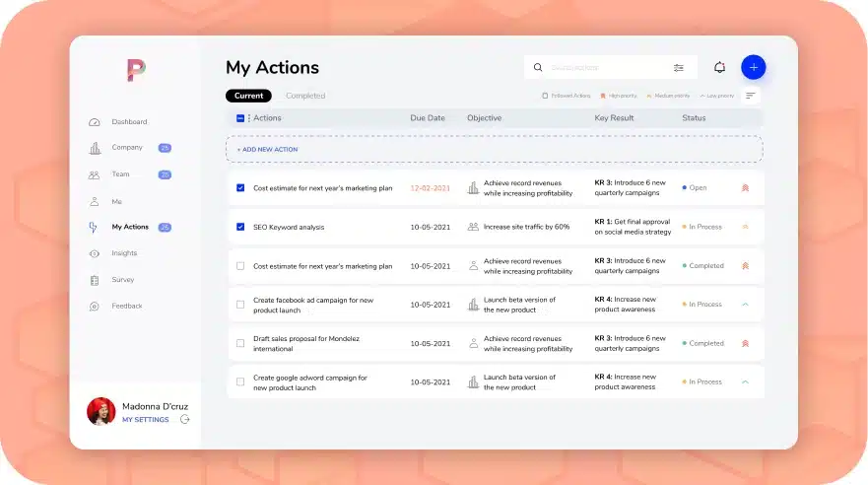Click Add New Action

point(267,150)
